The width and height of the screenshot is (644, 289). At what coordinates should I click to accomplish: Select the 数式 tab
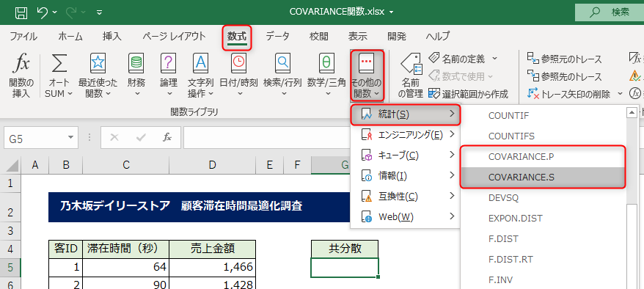237,36
